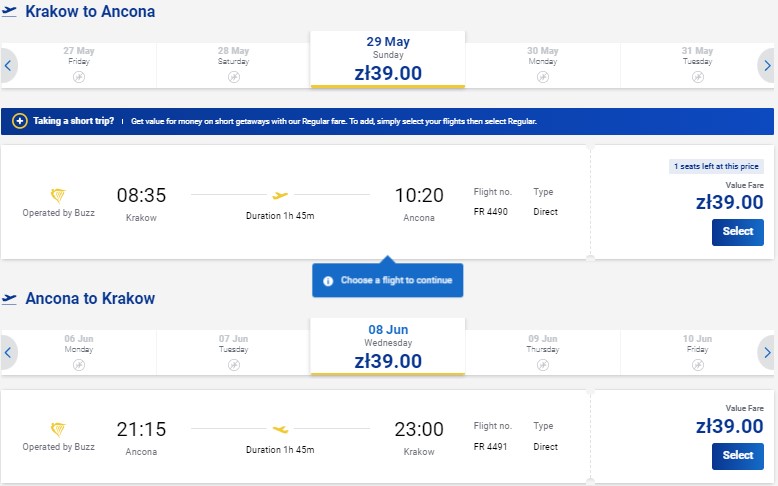Show later outbound dates with right arrow
Viewport: 778px width, 486px height.
pyautogui.click(x=767, y=66)
